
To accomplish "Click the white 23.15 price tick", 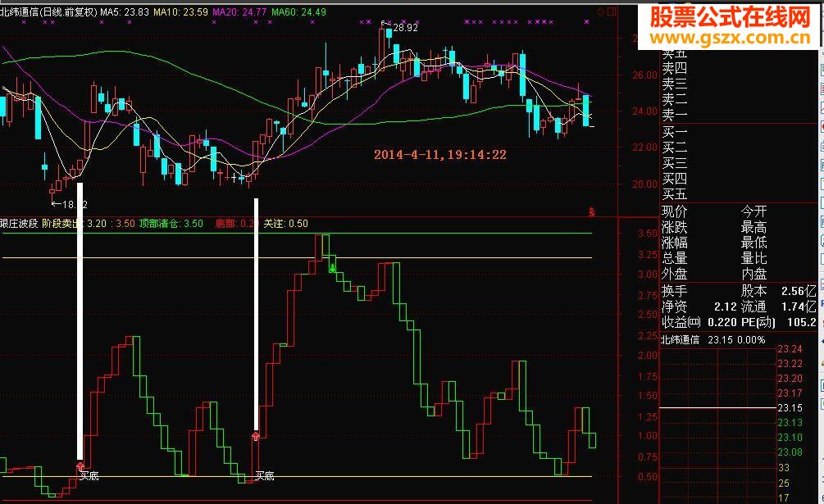I will [790, 408].
